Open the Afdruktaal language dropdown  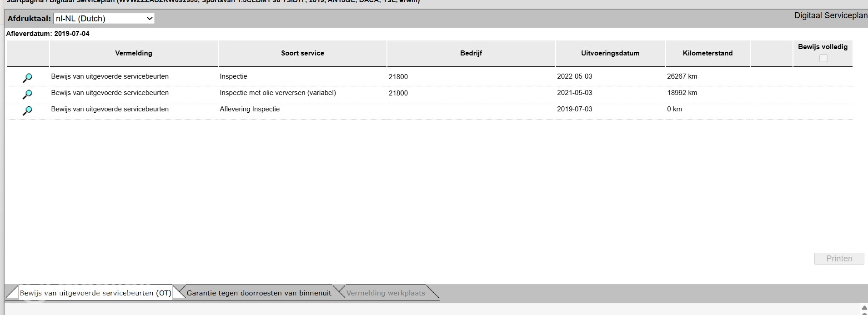point(104,19)
